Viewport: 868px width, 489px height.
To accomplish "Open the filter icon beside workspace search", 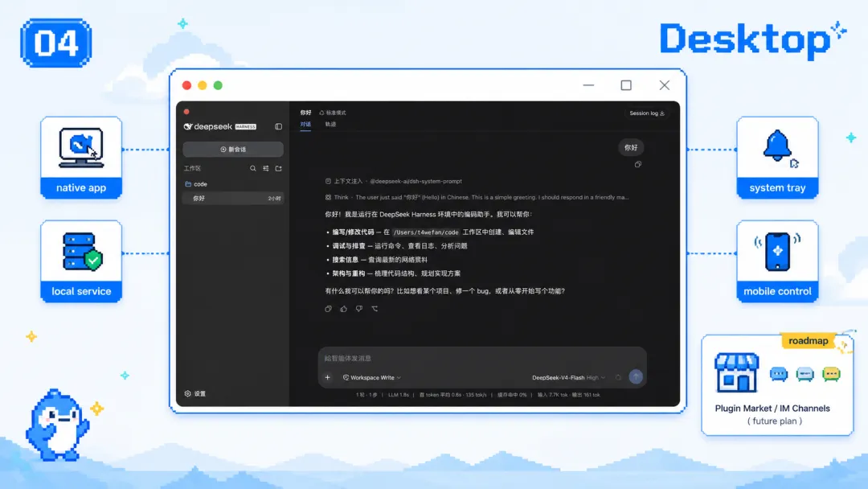I will [x=266, y=168].
